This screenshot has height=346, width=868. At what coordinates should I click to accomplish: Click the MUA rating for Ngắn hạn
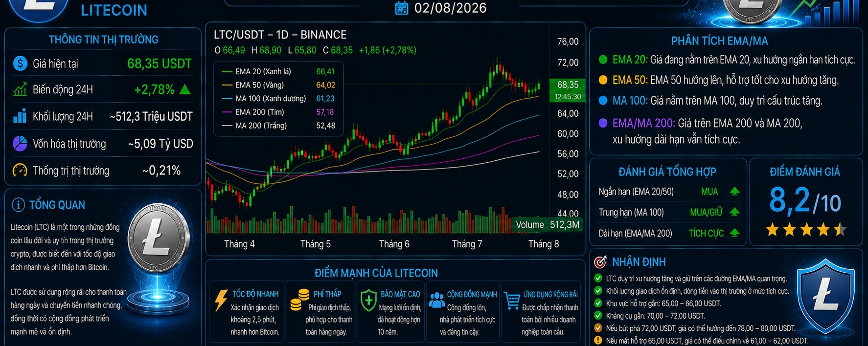pos(709,192)
